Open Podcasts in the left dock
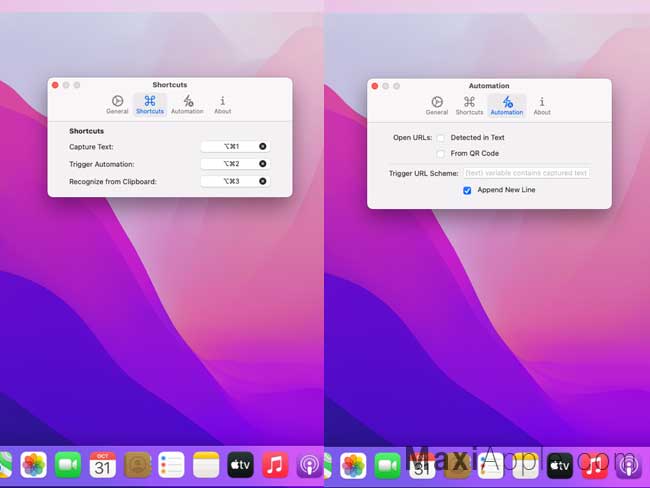The height and width of the screenshot is (488, 650). coord(309,465)
